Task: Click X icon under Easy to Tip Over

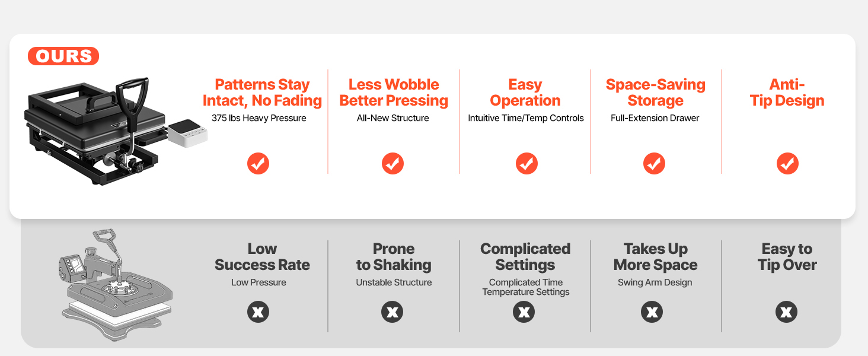Action: (x=786, y=312)
